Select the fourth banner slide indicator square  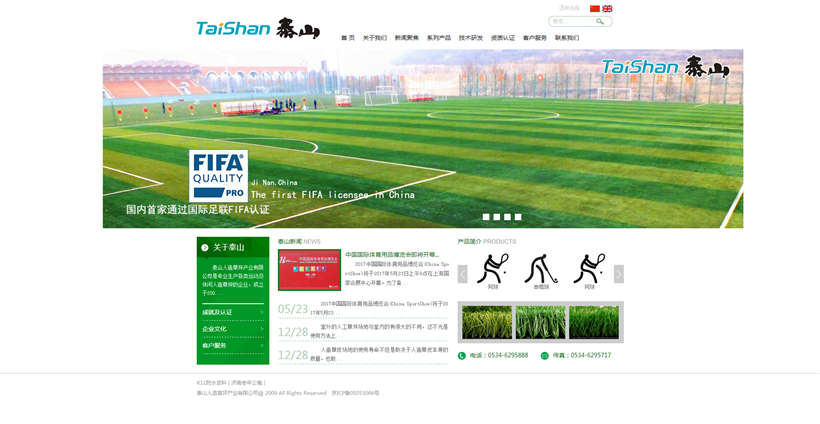(x=518, y=217)
